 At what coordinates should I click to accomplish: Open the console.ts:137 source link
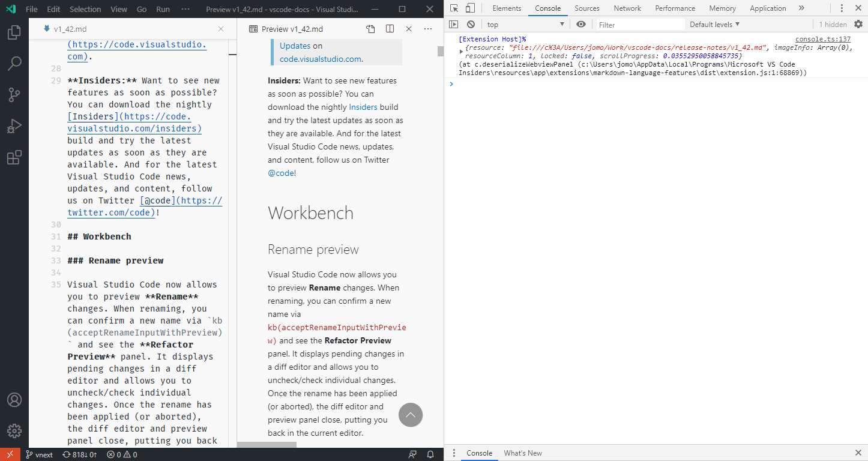823,40
